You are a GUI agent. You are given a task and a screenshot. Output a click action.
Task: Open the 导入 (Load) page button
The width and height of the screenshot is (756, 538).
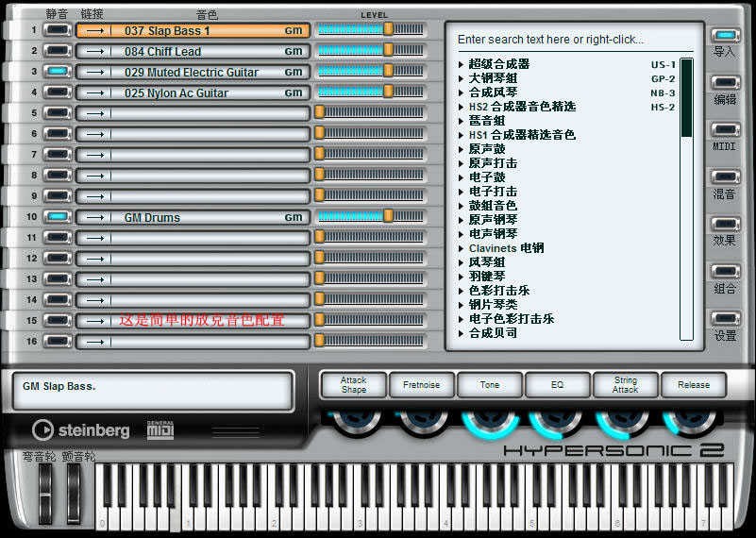725,36
